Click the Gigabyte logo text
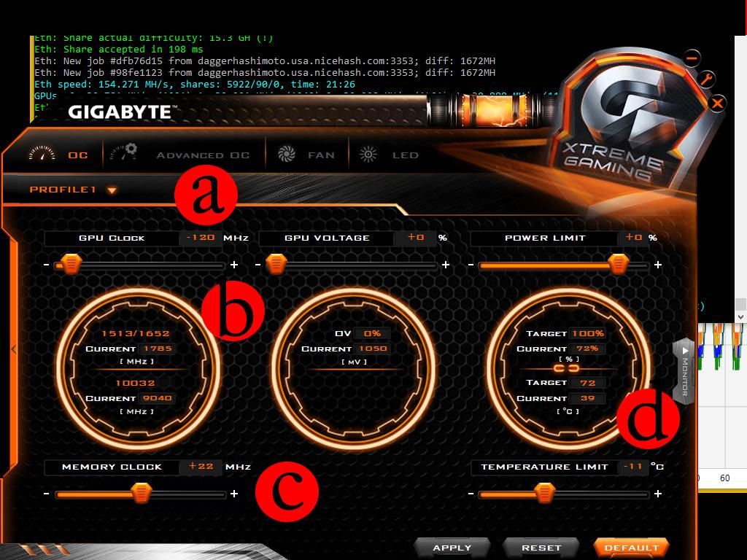This screenshot has height=560, width=747. 123,112
